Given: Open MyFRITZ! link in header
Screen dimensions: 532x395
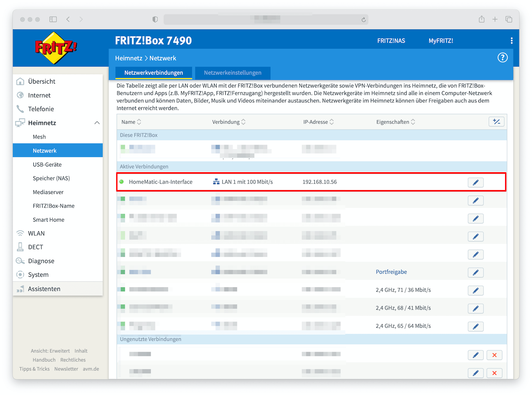Looking at the screenshot, I should pyautogui.click(x=441, y=41).
